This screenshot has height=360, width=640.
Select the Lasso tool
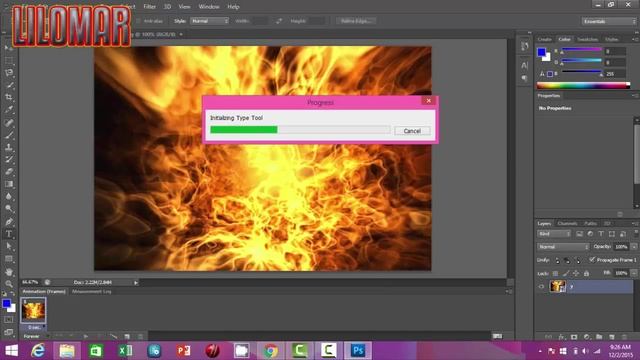click(x=9, y=73)
